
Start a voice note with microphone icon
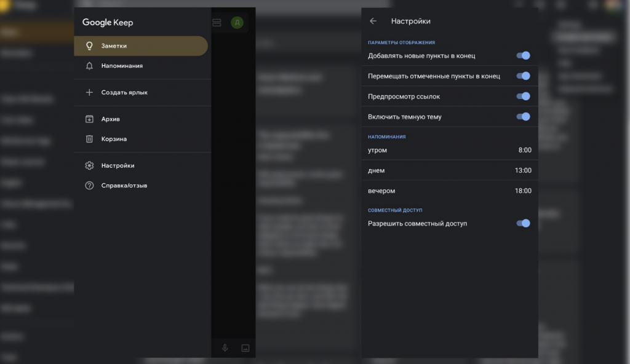(225, 348)
